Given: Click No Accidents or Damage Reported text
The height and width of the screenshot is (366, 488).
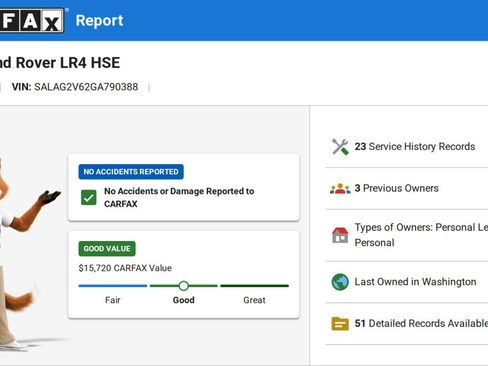Looking at the screenshot, I should click(179, 197).
